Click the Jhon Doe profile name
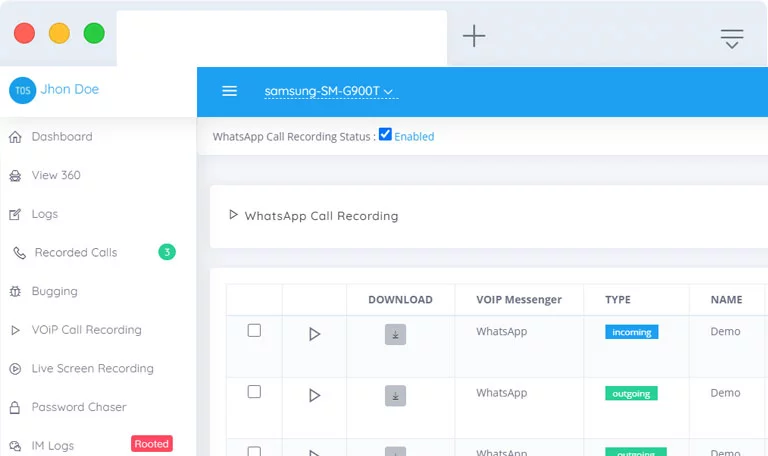The height and width of the screenshot is (456, 768). click(x=70, y=89)
